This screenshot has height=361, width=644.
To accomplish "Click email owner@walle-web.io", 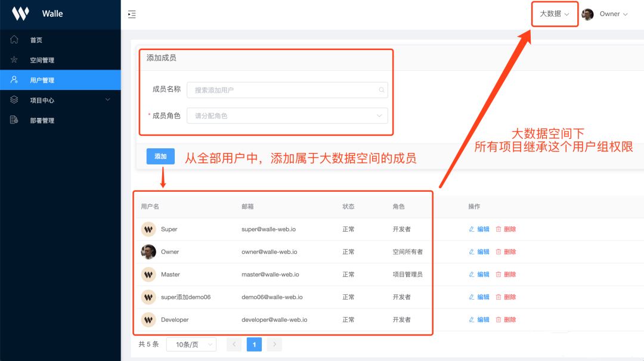I will tap(270, 252).
